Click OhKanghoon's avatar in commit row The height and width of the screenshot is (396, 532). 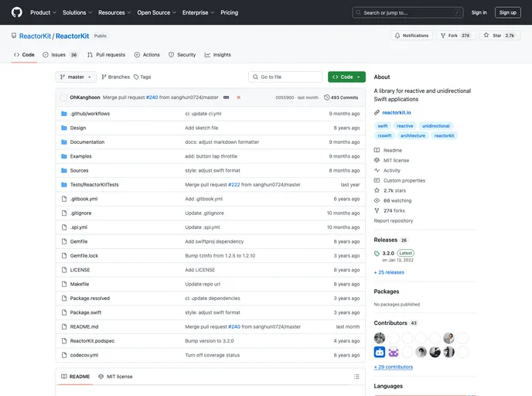pos(63,97)
